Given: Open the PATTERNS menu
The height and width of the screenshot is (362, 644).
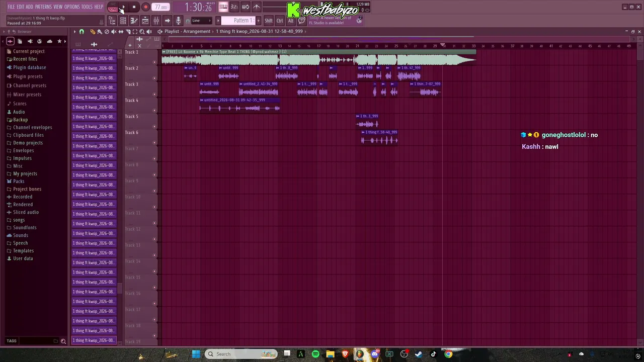Looking at the screenshot, I should click(43, 7).
